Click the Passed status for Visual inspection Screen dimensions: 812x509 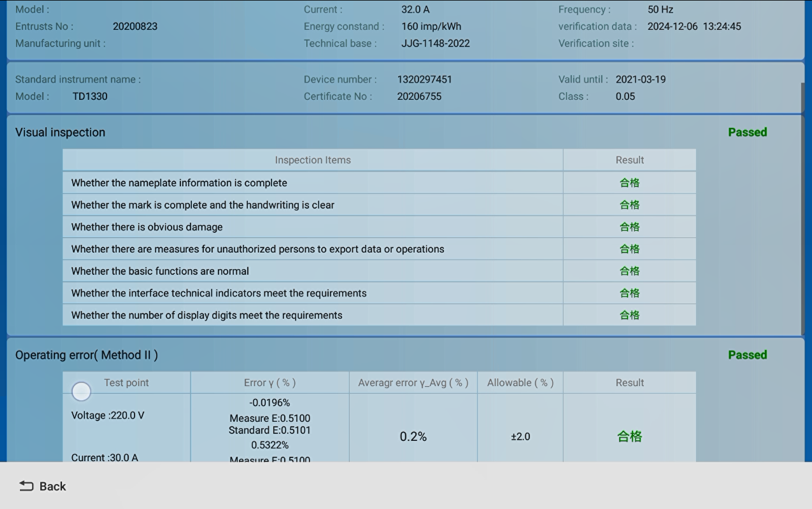[747, 132]
